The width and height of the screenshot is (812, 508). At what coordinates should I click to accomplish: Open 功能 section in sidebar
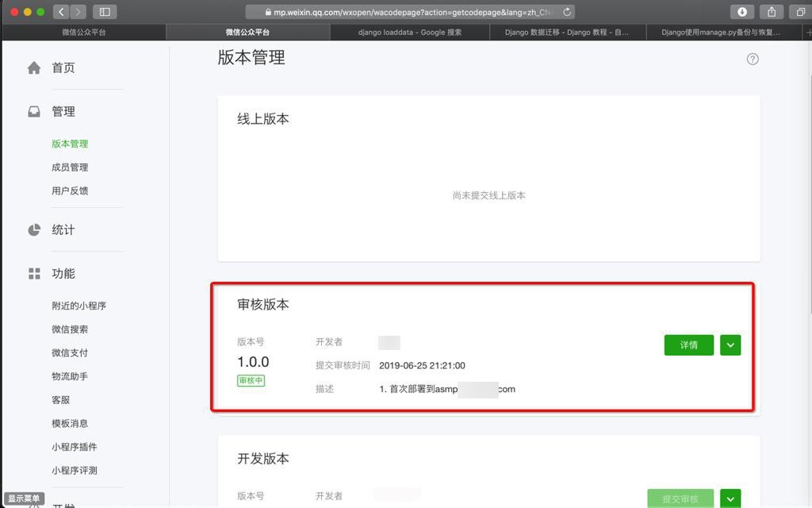(63, 274)
